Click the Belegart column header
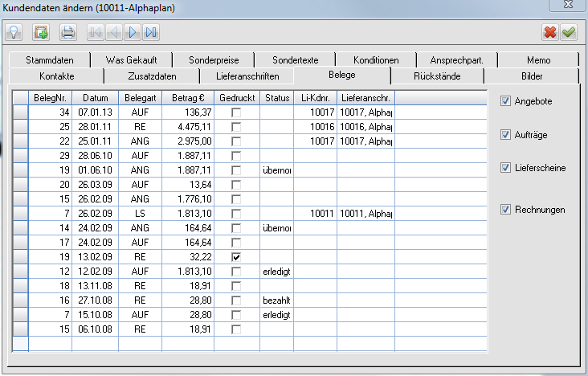588x376 pixels. tap(141, 98)
